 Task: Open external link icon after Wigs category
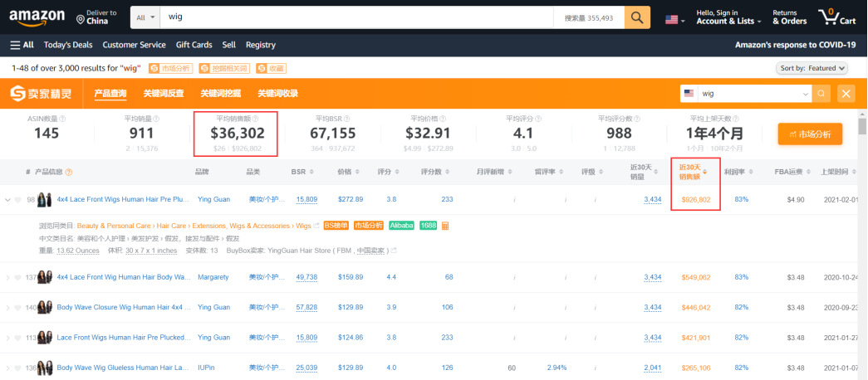316,226
